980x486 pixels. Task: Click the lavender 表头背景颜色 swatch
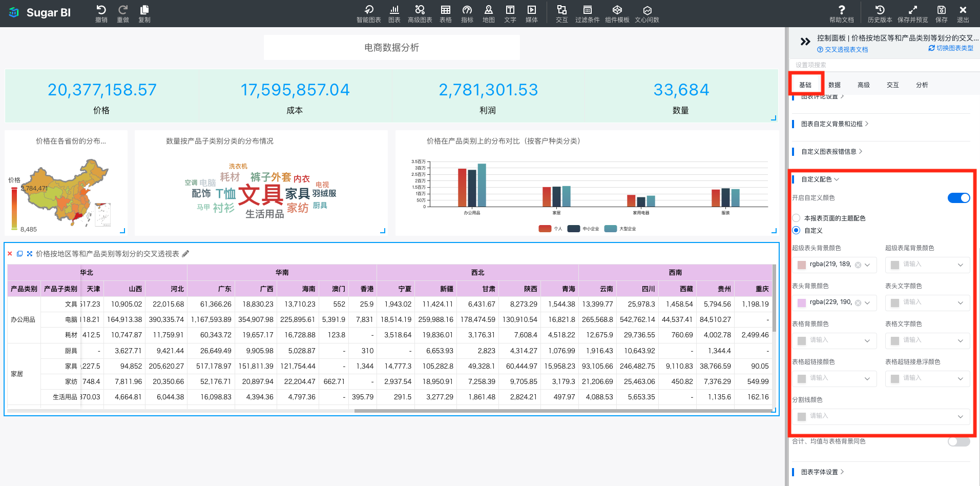point(802,303)
